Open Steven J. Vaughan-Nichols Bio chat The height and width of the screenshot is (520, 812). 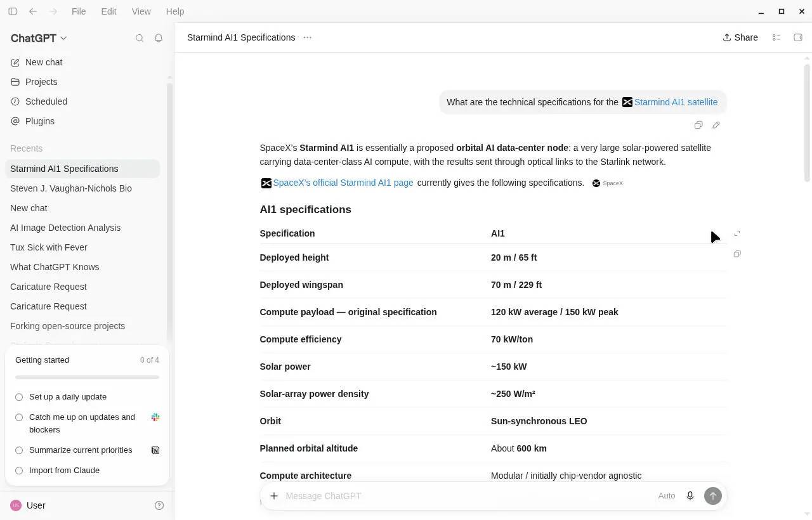coord(82,188)
